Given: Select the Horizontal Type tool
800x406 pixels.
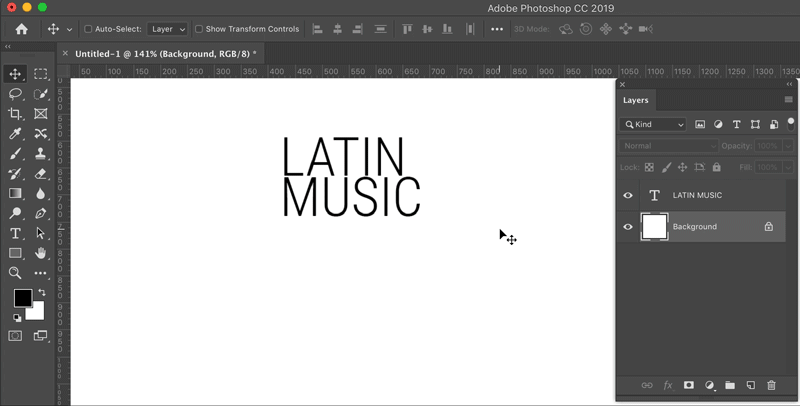Looking at the screenshot, I should (15, 233).
